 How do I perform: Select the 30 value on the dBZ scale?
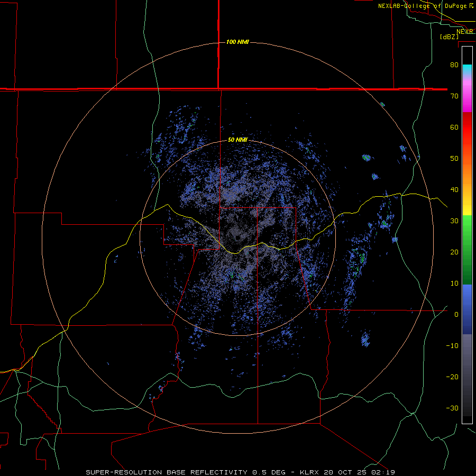click(454, 221)
